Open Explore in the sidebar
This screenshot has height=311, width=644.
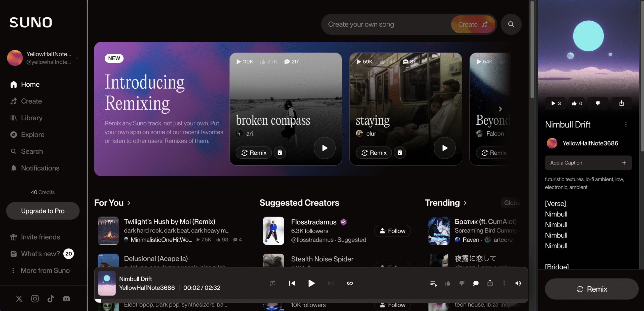point(27,135)
